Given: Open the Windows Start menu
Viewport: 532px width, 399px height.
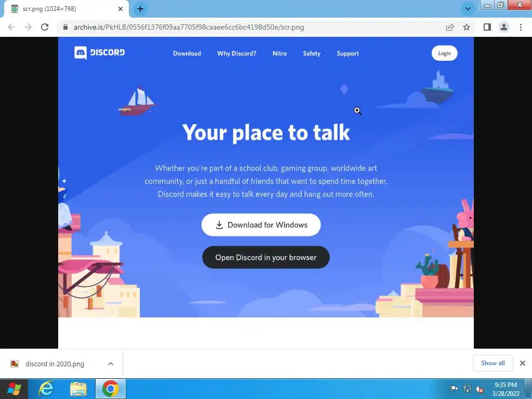Looking at the screenshot, I should click(x=14, y=389).
